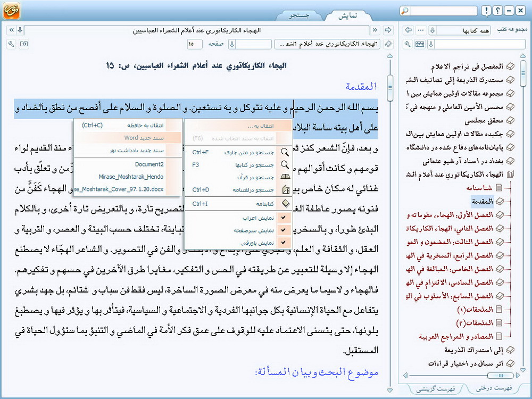532x399 pixels.
Task: Open the dropdown arrow beside the صفحه label
Action: point(232,44)
